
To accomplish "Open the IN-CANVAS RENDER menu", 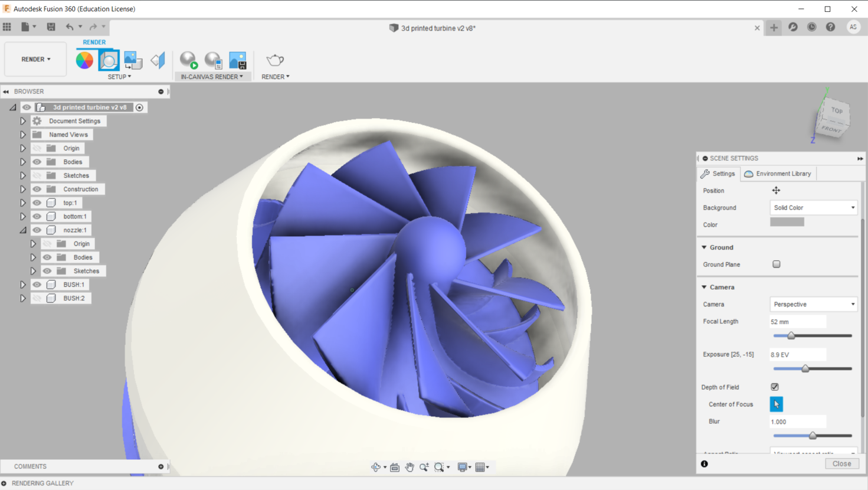I will (x=212, y=77).
